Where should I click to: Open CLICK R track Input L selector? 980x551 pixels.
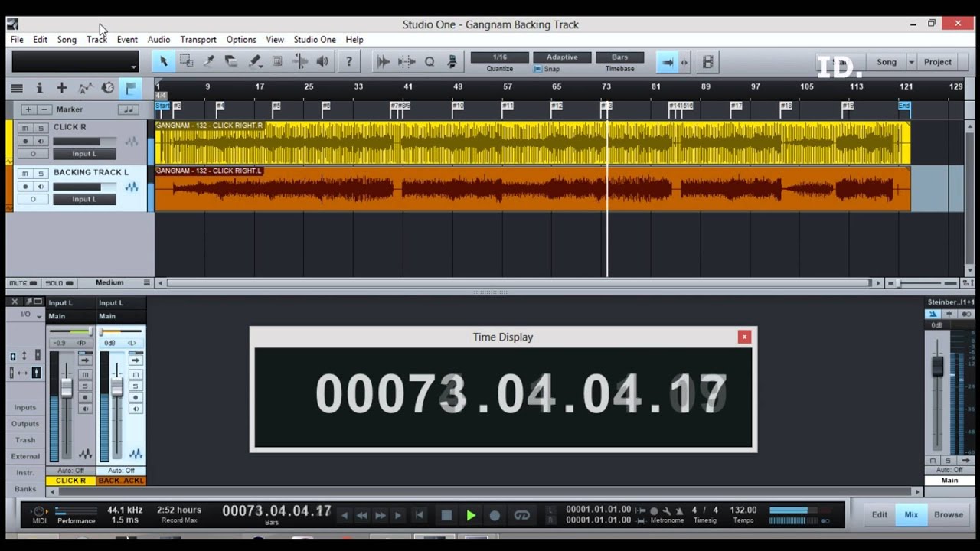click(84, 154)
